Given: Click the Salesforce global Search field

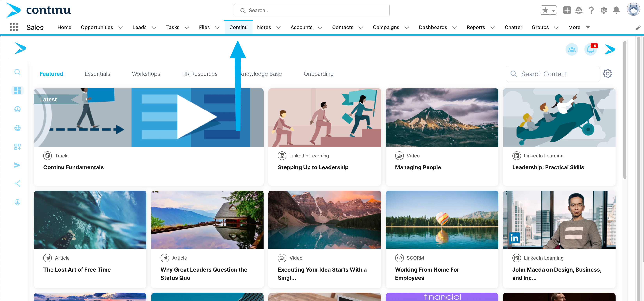Looking at the screenshot, I should (x=311, y=10).
